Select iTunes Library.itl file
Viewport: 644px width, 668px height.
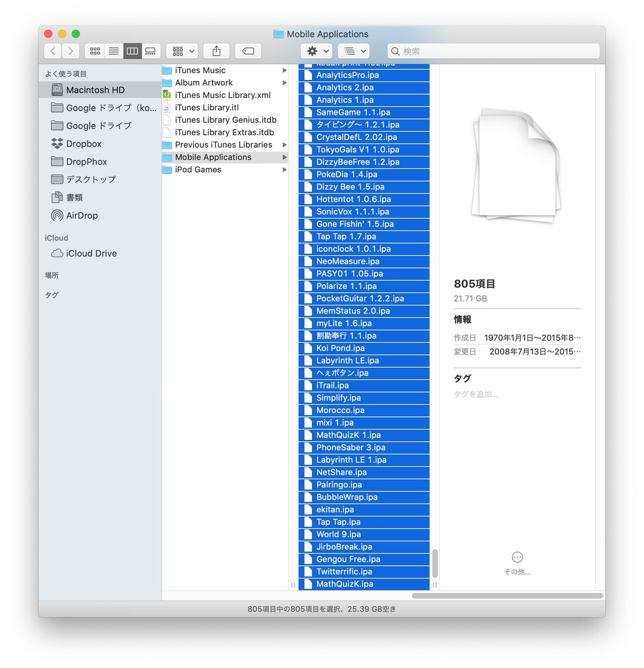tap(225, 108)
